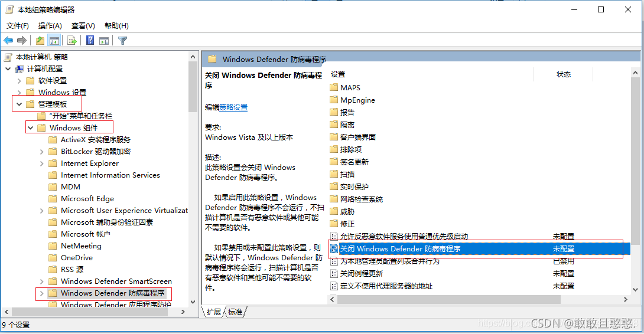Click the Export list toolbar icon
The height and width of the screenshot is (334, 644).
pyautogui.click(x=72, y=40)
